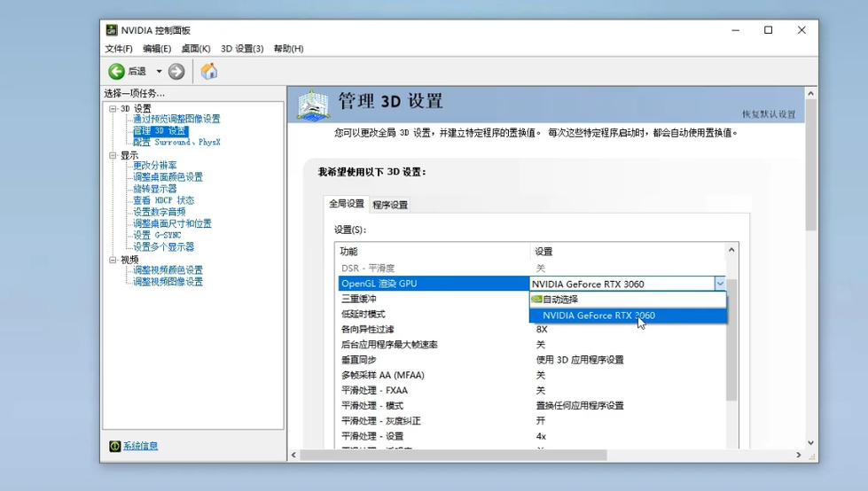Collapse the 显示 tree node
The width and height of the screenshot is (868, 491).
(113, 156)
